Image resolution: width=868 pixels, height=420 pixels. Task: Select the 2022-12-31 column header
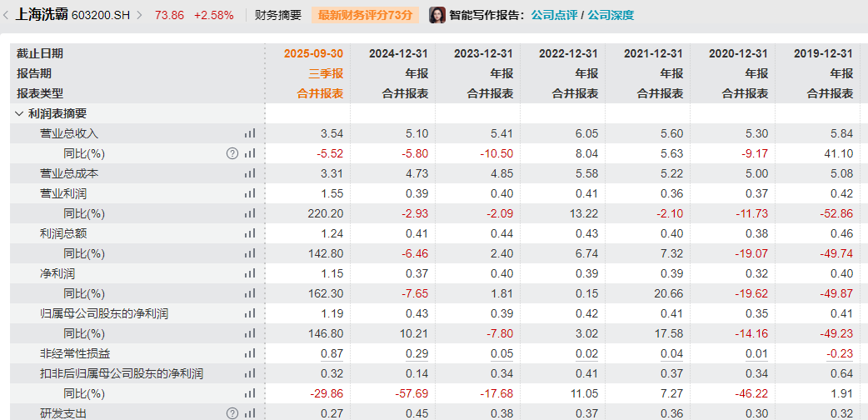pyautogui.click(x=568, y=53)
